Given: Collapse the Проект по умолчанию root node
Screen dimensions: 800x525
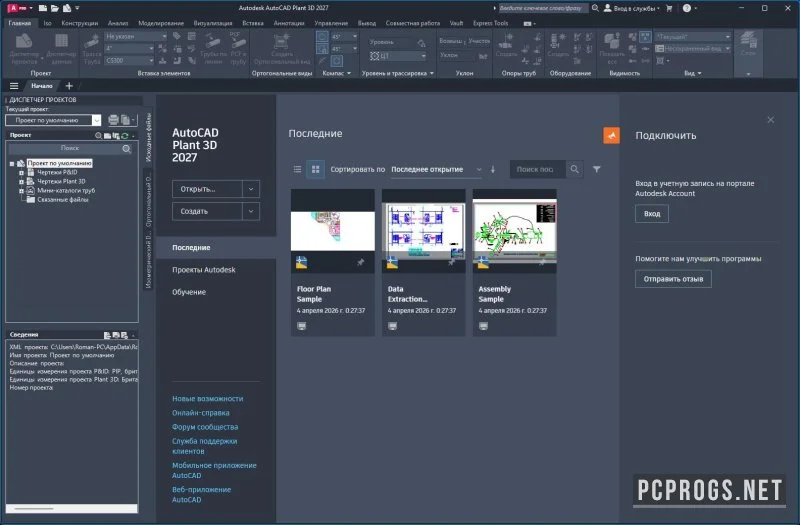Looking at the screenshot, I should (x=12, y=164).
